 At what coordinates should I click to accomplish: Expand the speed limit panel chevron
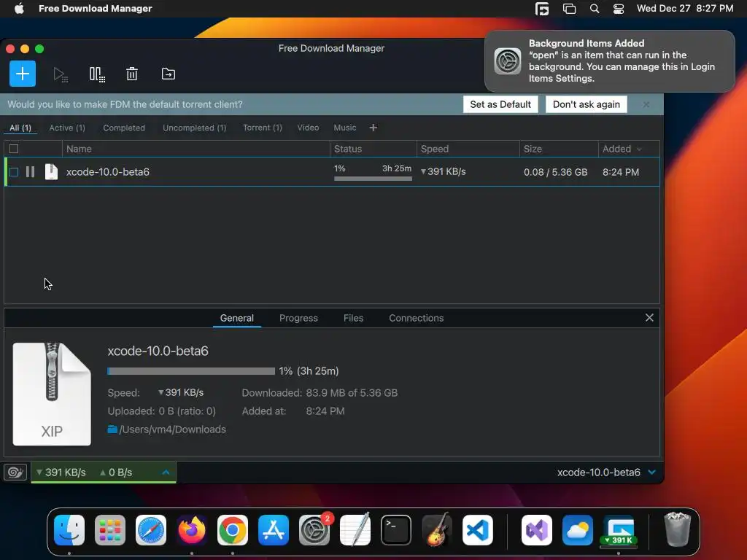pyautogui.click(x=166, y=472)
